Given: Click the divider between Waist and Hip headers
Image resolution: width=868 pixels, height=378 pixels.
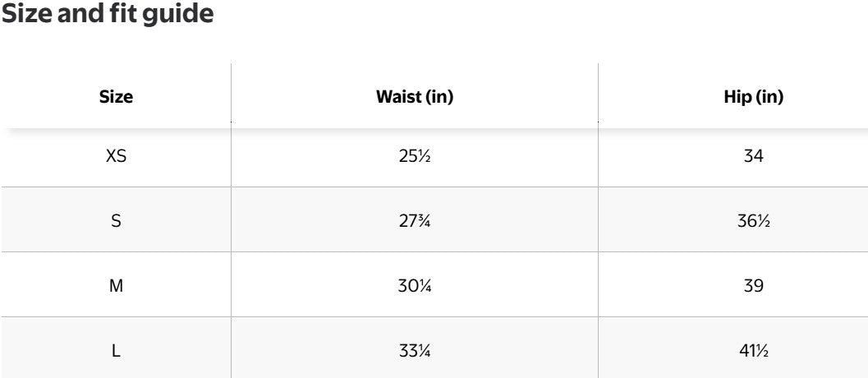Looking at the screenshot, I should click(598, 94).
